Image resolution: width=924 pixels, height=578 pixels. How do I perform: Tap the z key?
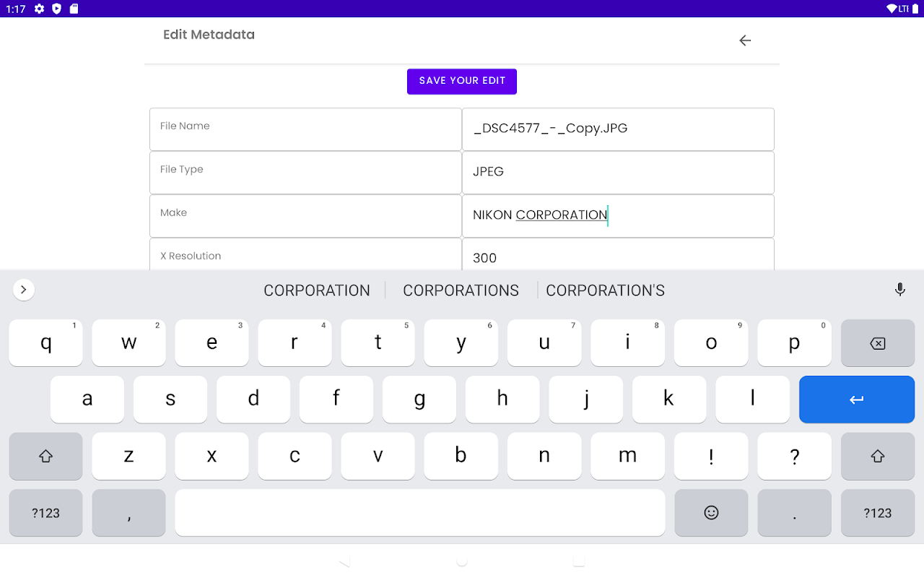pos(128,456)
